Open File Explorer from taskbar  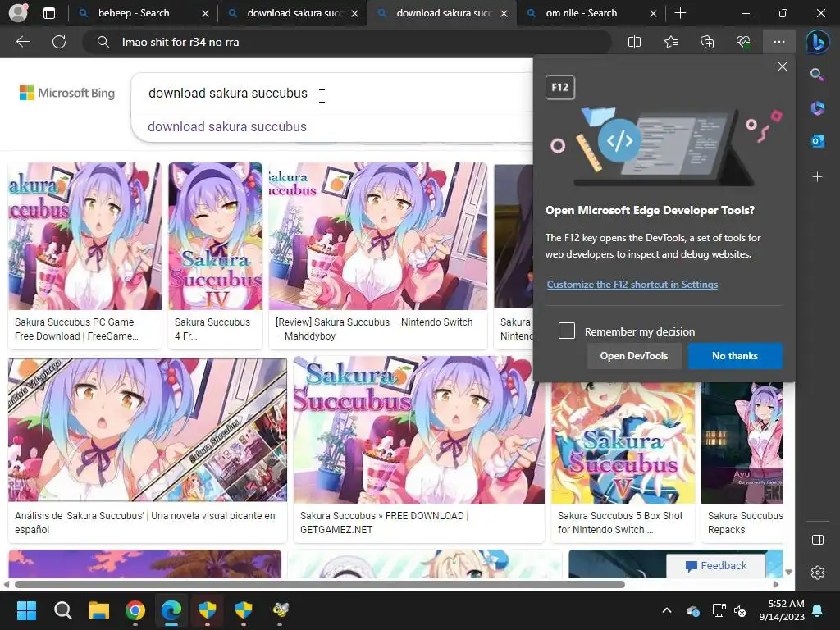click(x=99, y=610)
